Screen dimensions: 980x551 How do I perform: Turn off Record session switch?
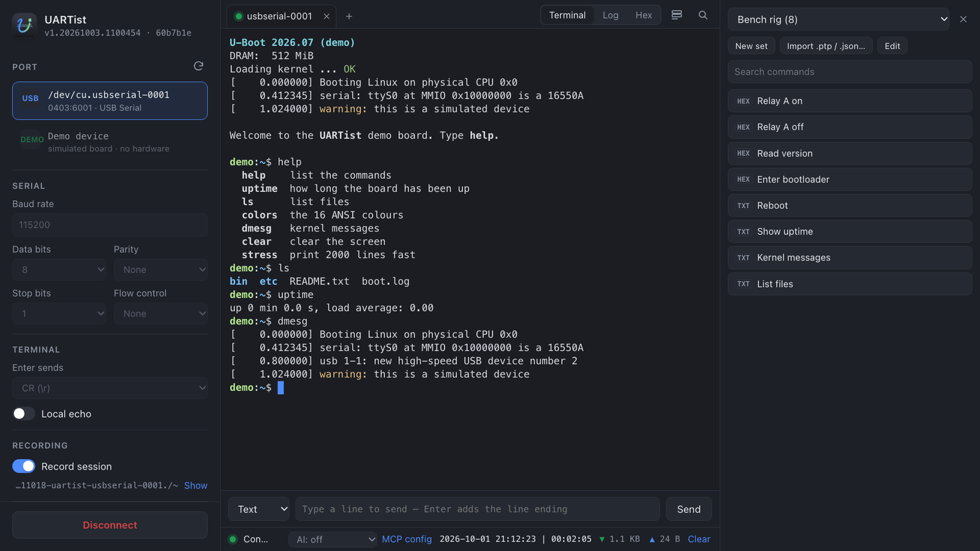pyautogui.click(x=24, y=467)
